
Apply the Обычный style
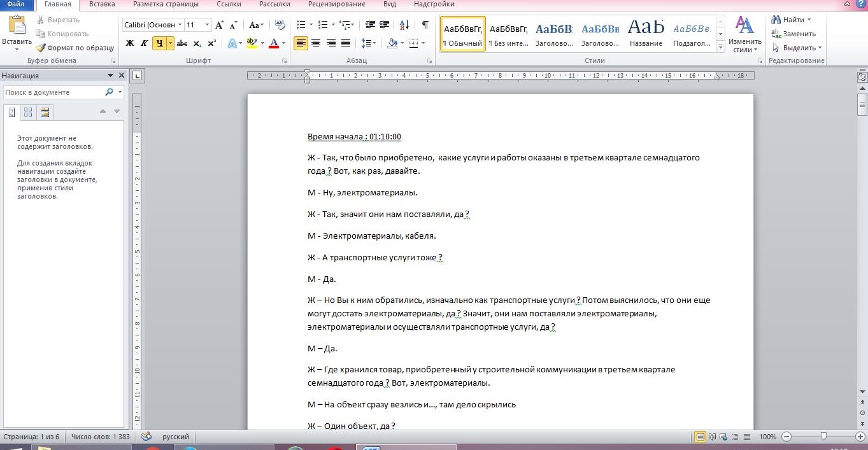463,34
